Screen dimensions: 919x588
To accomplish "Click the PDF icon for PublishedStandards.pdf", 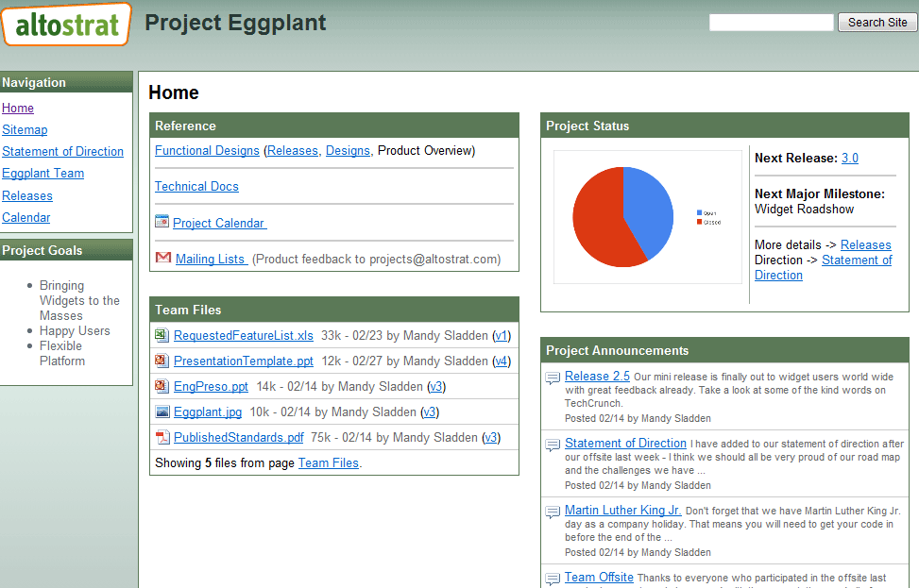I will pos(162,437).
